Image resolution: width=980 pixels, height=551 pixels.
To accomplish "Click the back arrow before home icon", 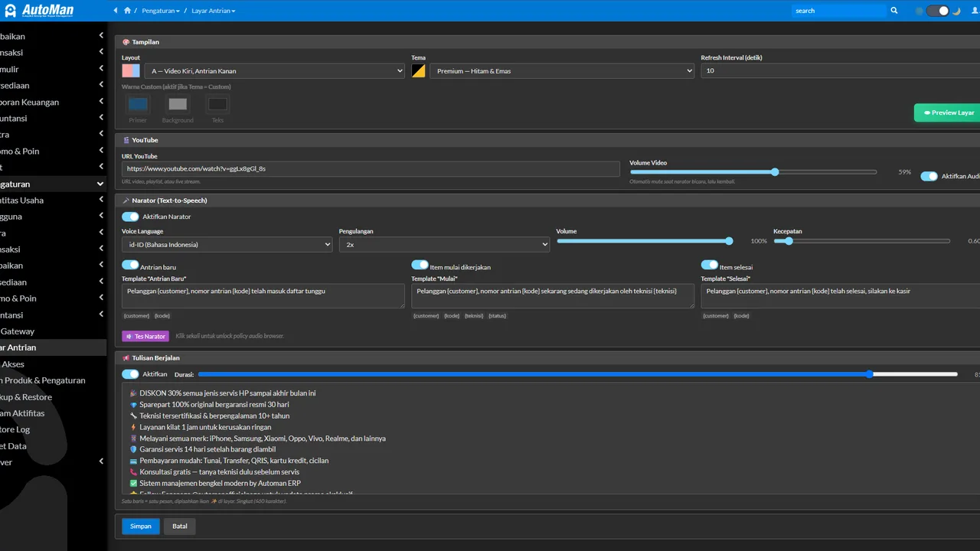I will 116,11.
